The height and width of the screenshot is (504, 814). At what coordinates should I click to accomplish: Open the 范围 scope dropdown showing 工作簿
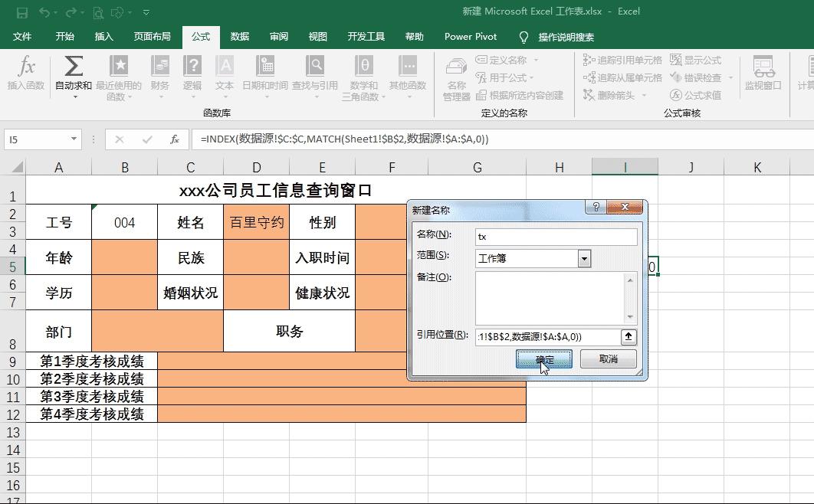click(585, 259)
